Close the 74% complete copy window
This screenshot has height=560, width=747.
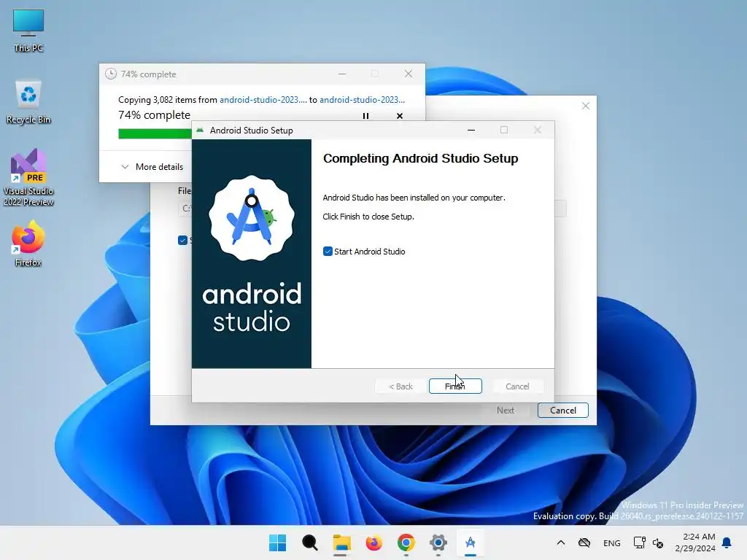409,74
